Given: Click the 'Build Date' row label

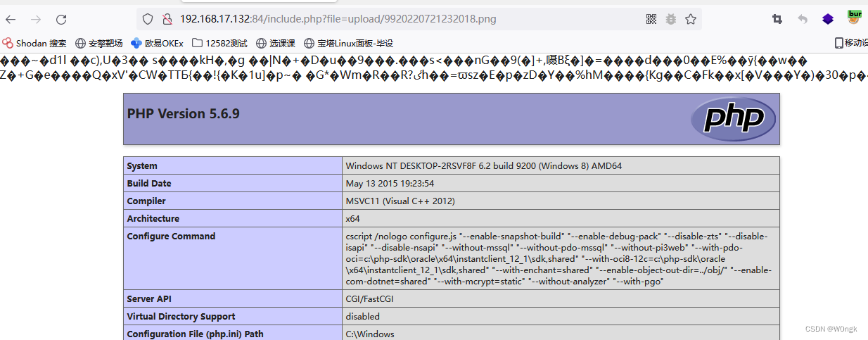Looking at the screenshot, I should tap(149, 184).
